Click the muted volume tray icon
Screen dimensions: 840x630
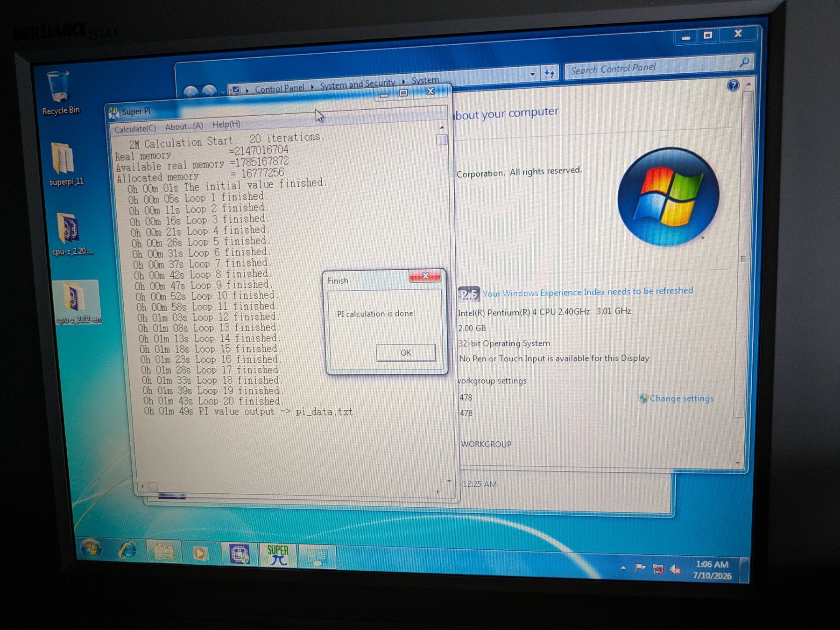click(675, 569)
